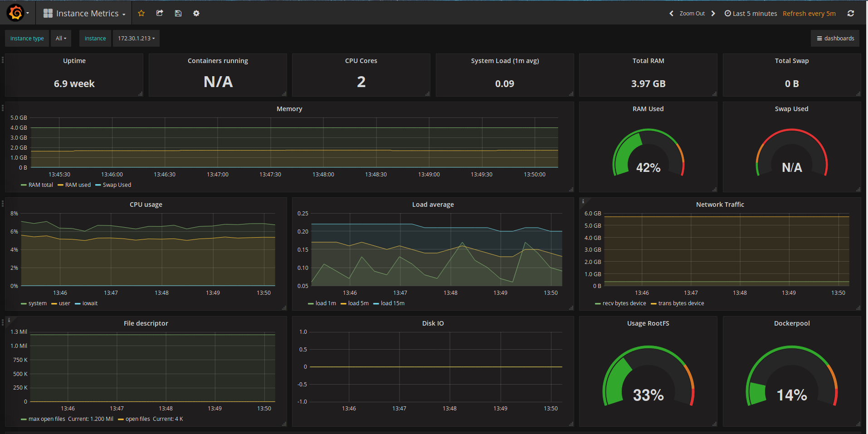Shift time range back with left arrow
Viewport: 868px width, 434px height.
671,14
